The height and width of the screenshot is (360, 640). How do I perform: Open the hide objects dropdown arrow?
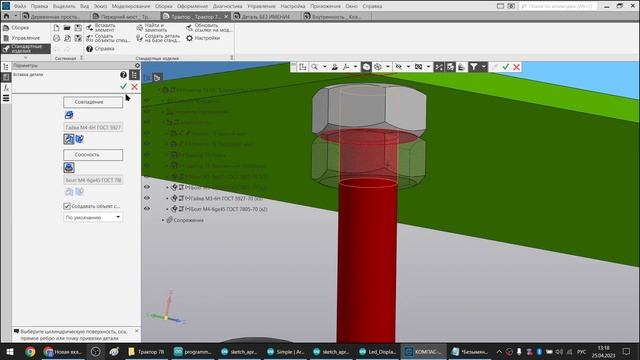(408, 67)
